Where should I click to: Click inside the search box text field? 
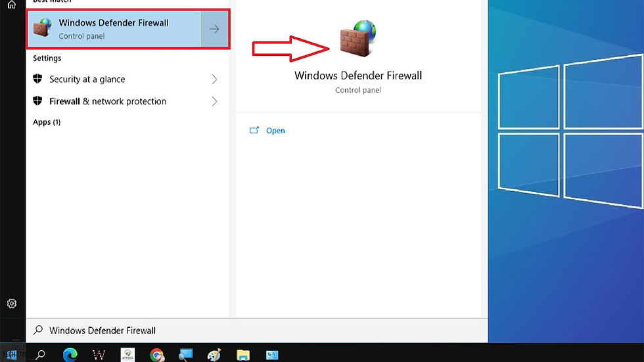257,330
